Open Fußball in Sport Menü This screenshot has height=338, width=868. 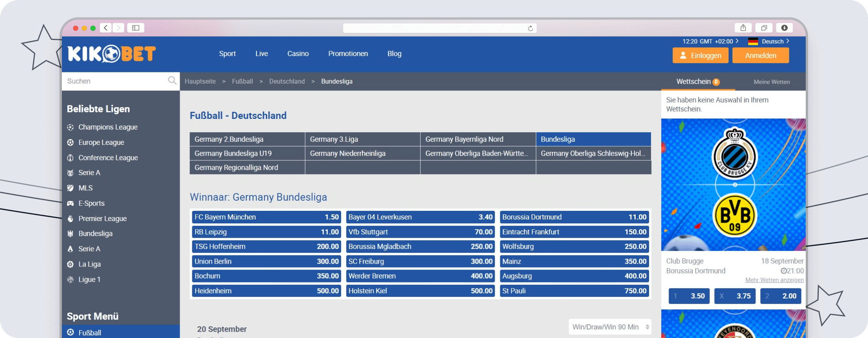[121, 332]
